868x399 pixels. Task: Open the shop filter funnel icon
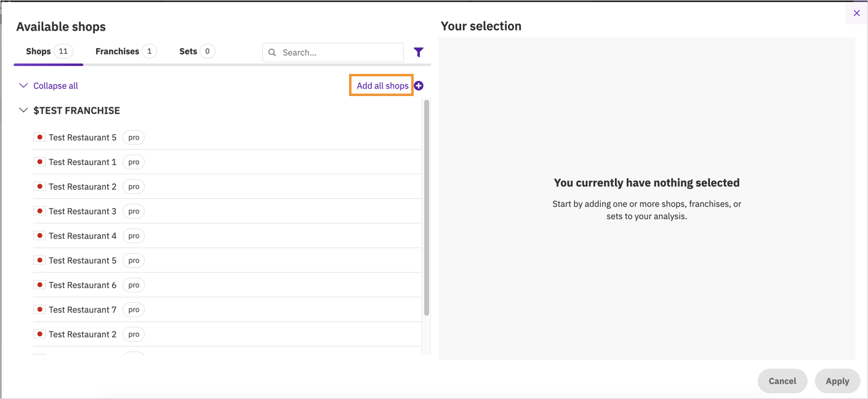pos(419,52)
